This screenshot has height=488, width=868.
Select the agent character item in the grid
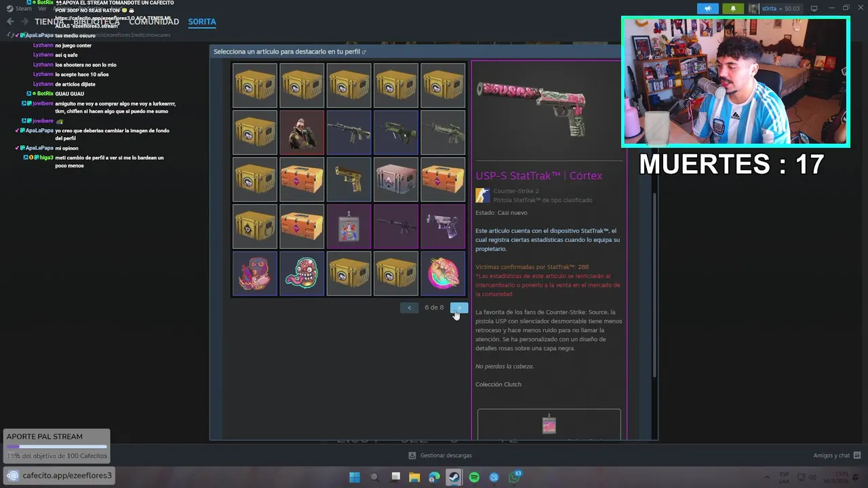[302, 133]
